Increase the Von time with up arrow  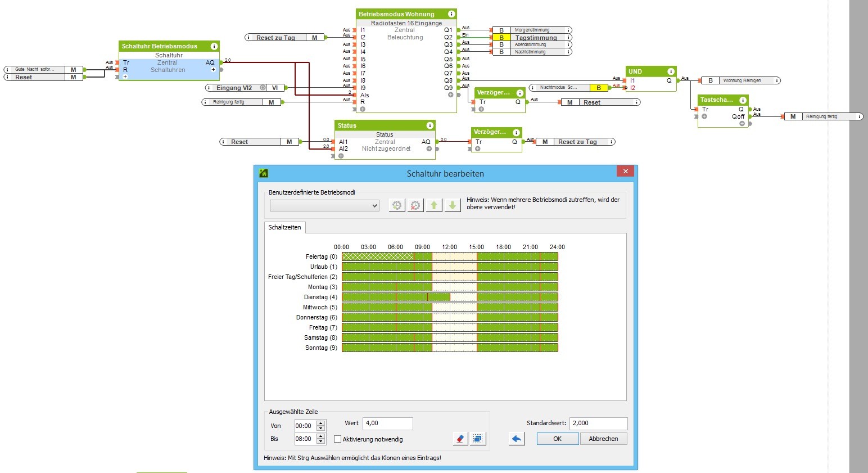click(320, 423)
